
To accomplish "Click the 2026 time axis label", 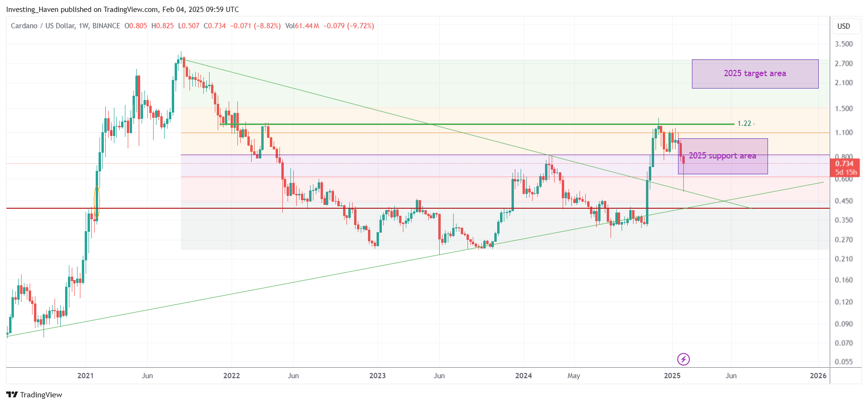I will click(818, 376).
